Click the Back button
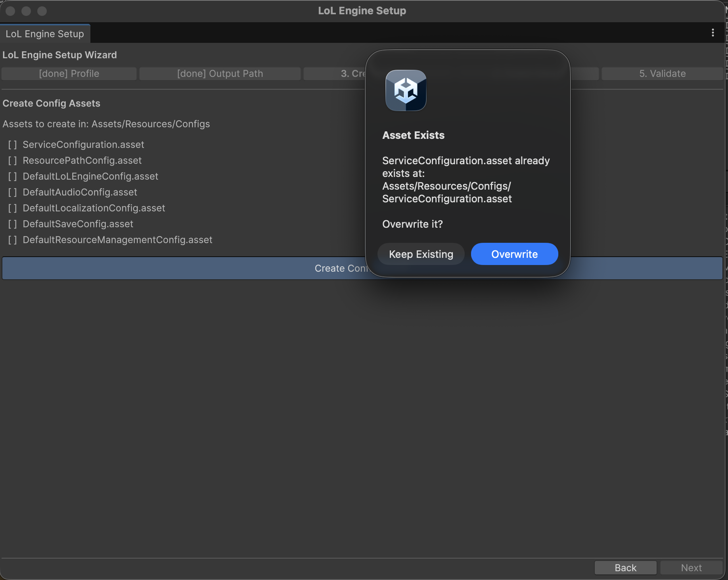 tap(625, 568)
